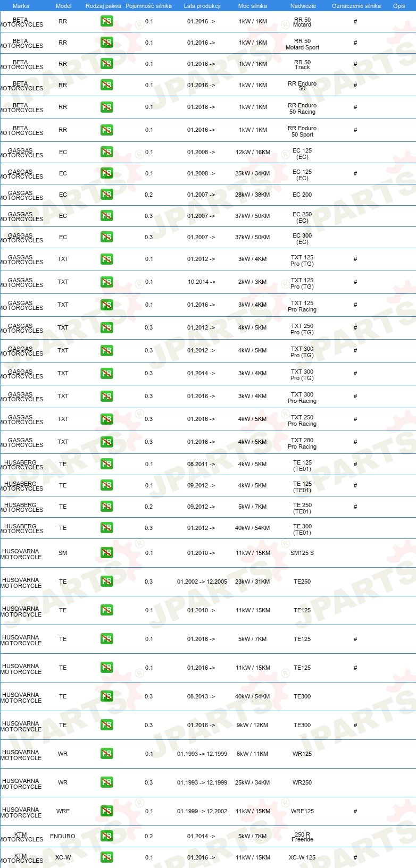Select the fuel icon in the KTM 250 R Freeride row
This screenshot has height=868, width=416.
click(x=107, y=837)
